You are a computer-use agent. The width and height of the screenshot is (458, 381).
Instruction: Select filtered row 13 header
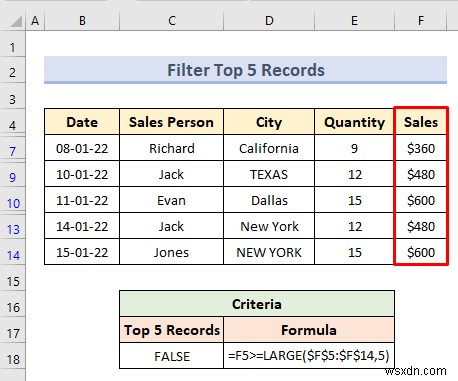pos(13,226)
